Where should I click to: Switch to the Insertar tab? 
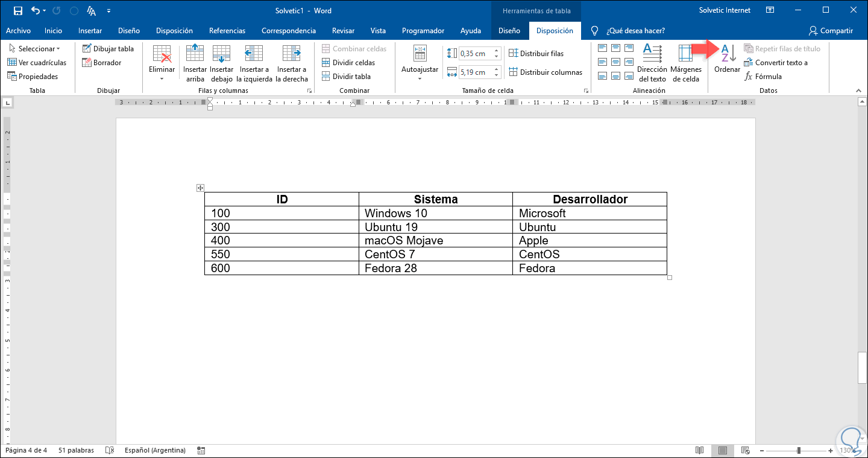[90, 31]
